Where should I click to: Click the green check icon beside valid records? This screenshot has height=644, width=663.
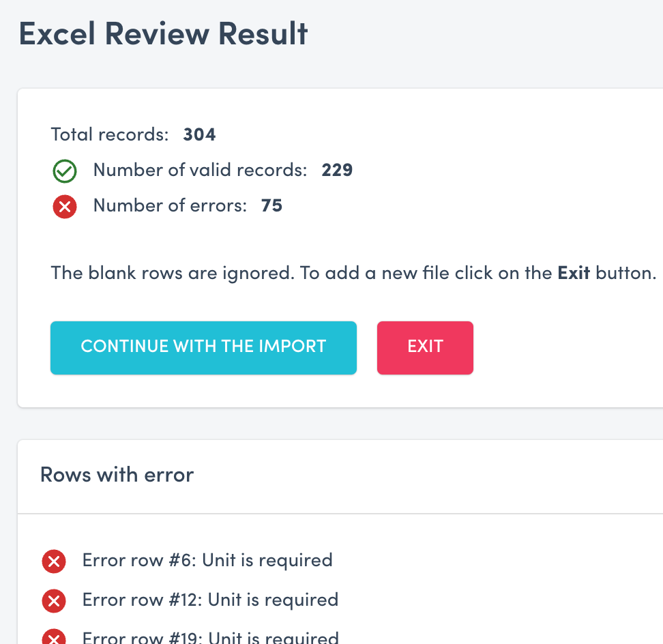[64, 171]
